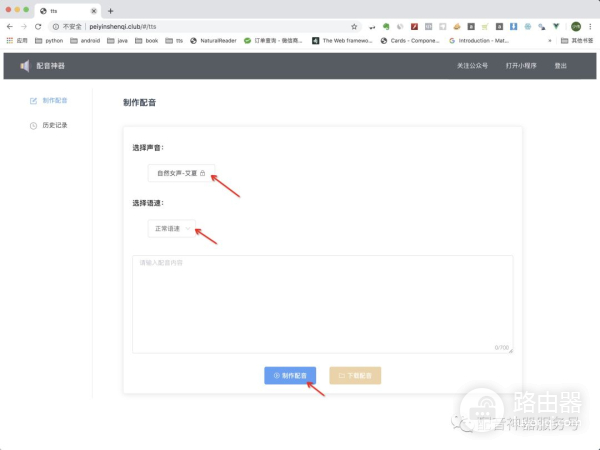Click into the 请输入配音内容 text area
Viewport: 600px width, 450px height.
point(323,304)
